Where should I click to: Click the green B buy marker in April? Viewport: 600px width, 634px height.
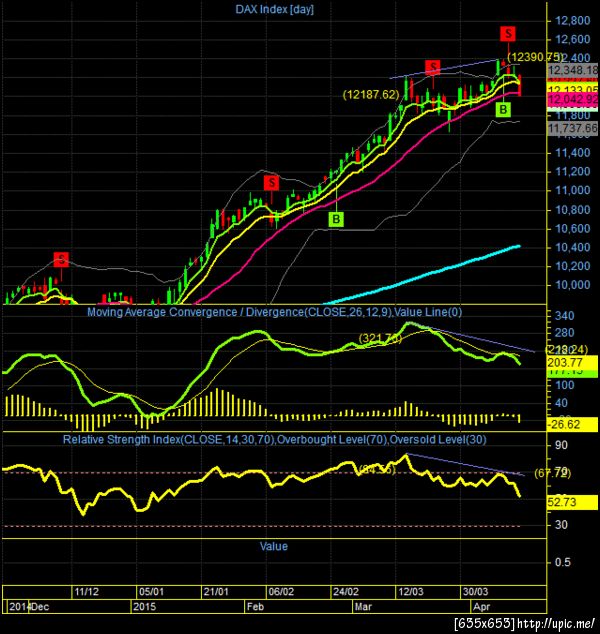[x=503, y=109]
